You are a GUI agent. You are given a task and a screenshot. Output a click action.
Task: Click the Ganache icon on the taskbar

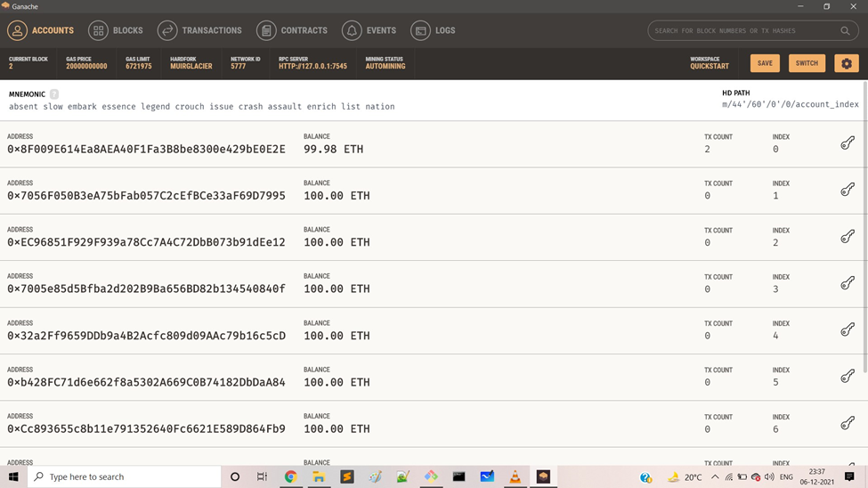(543, 476)
